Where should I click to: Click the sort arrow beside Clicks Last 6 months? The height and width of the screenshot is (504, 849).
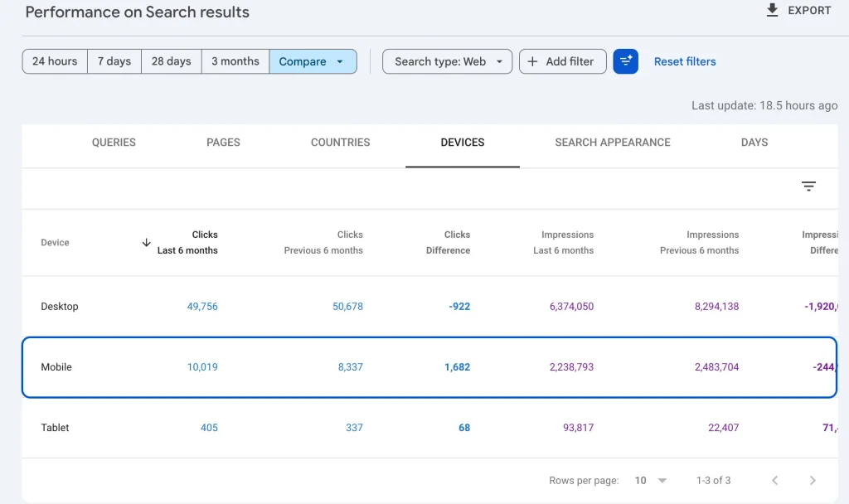click(x=146, y=243)
